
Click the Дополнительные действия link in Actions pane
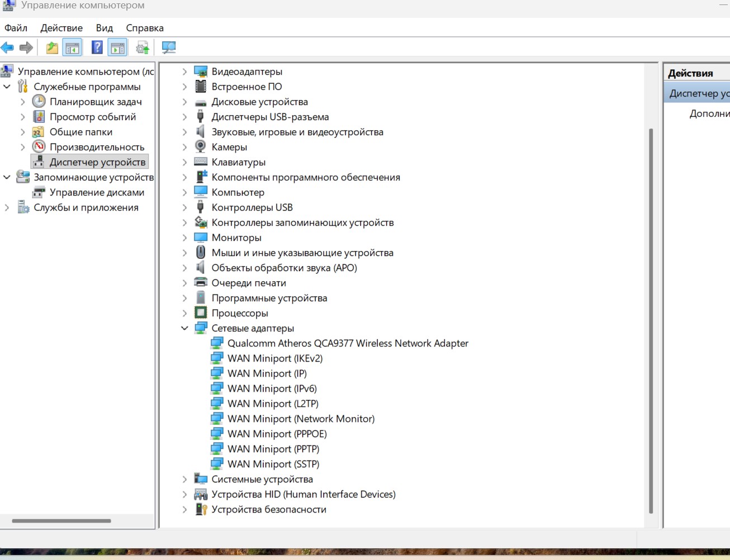[709, 113]
